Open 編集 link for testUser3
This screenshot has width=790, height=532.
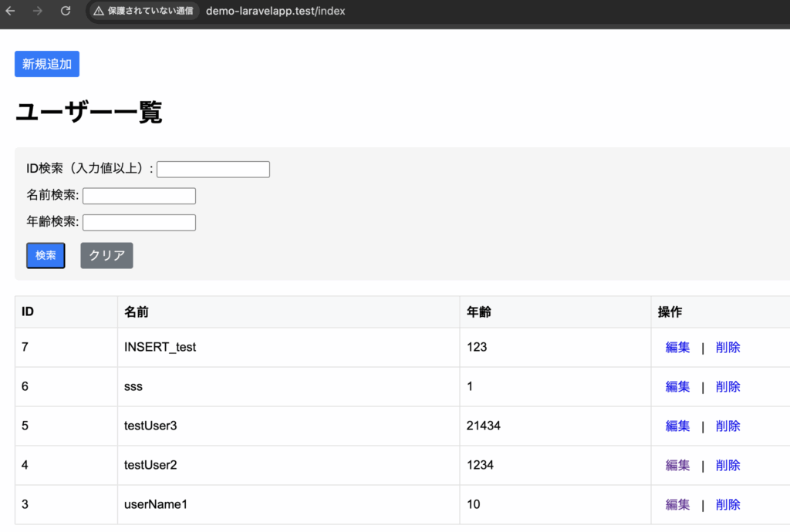click(x=677, y=426)
